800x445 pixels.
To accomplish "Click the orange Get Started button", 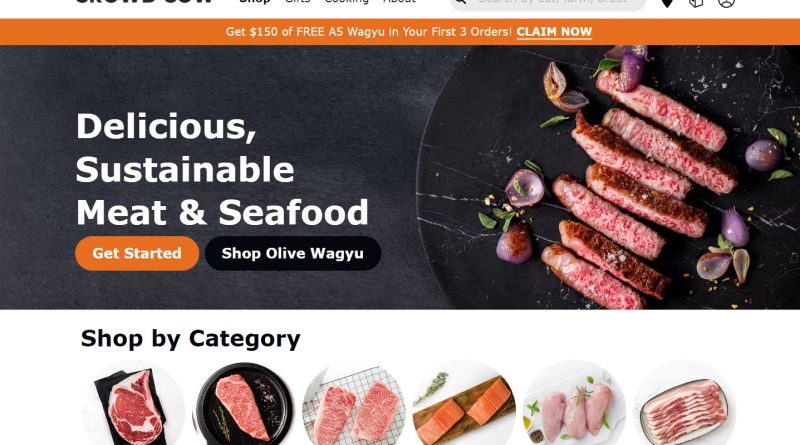I will (137, 253).
